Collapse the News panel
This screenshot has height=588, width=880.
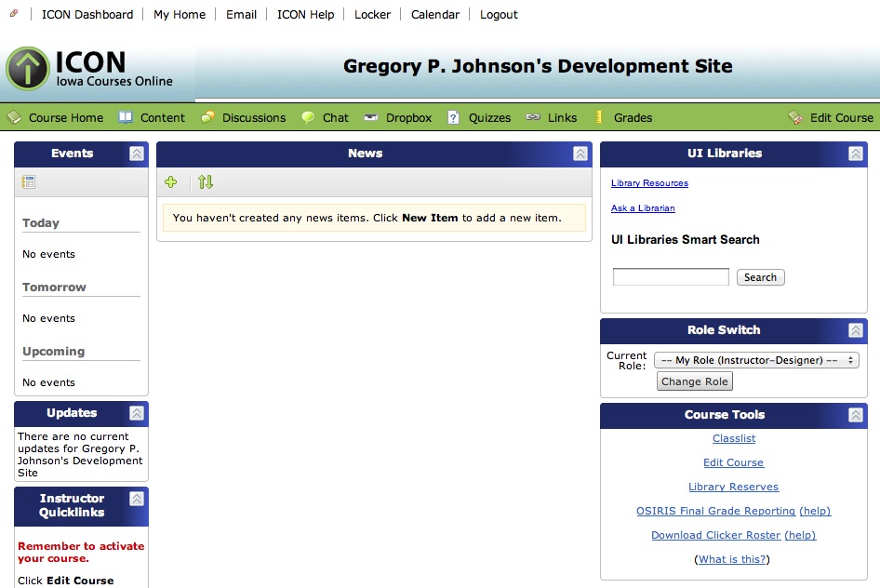pos(580,154)
